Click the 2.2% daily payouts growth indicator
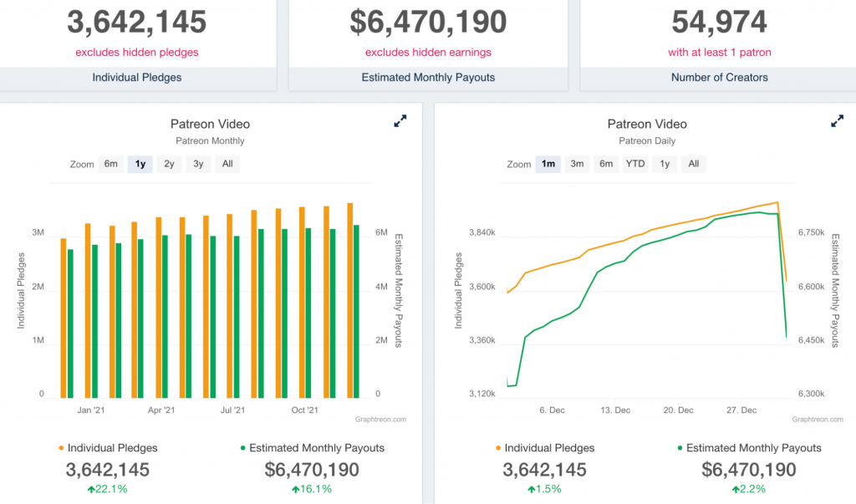 coord(749,489)
